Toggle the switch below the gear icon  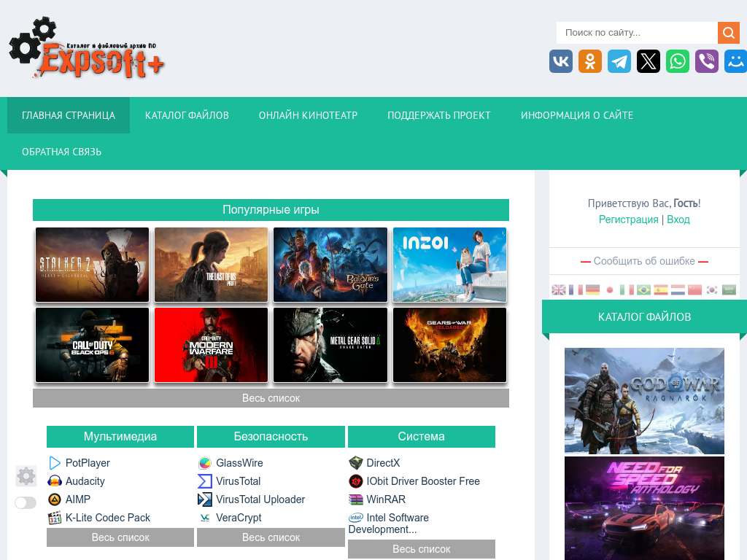tap(26, 503)
